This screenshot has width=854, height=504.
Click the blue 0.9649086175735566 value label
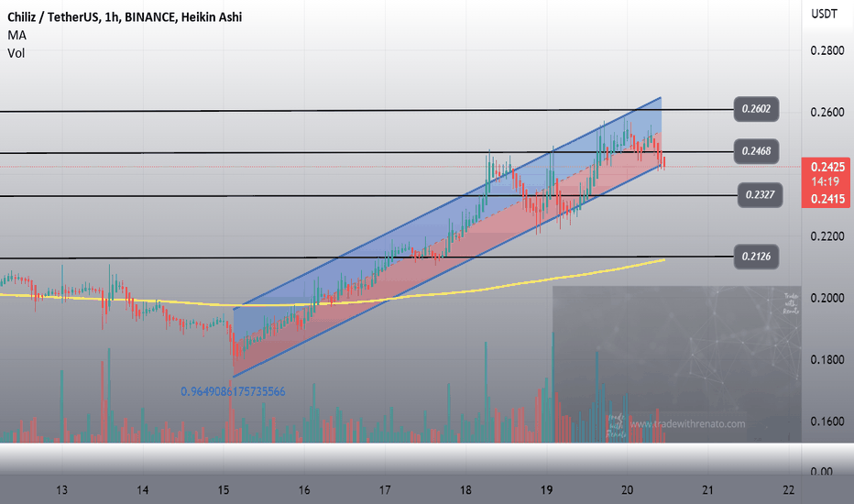coord(233,391)
